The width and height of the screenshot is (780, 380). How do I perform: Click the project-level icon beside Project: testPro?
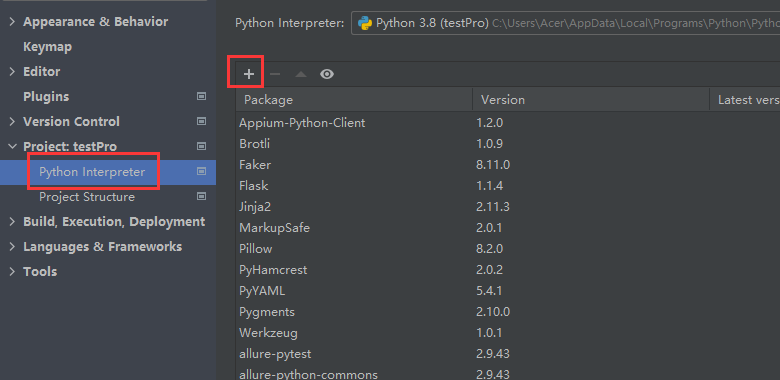tap(201, 146)
